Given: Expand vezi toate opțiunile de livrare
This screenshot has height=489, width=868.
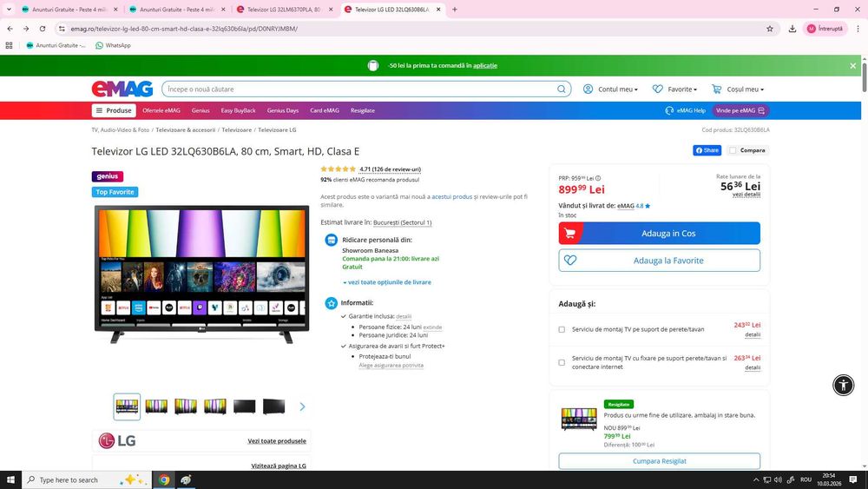Looking at the screenshot, I should [387, 282].
